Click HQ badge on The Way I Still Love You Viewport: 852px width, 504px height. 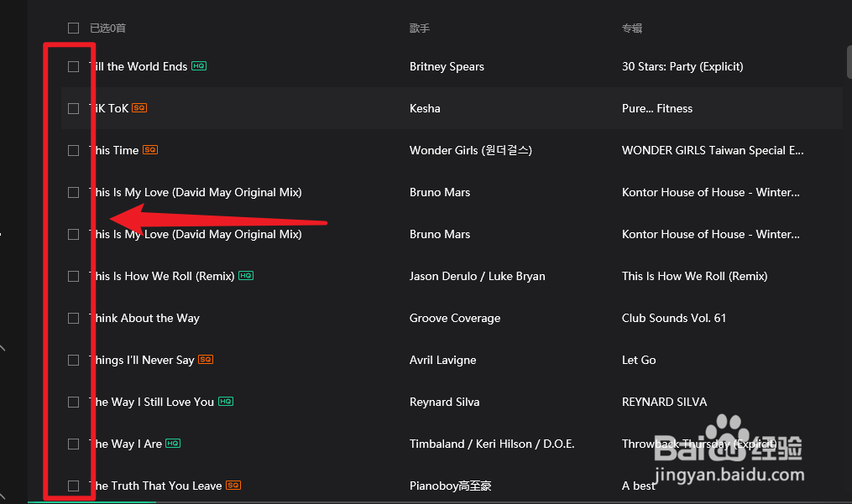click(226, 402)
